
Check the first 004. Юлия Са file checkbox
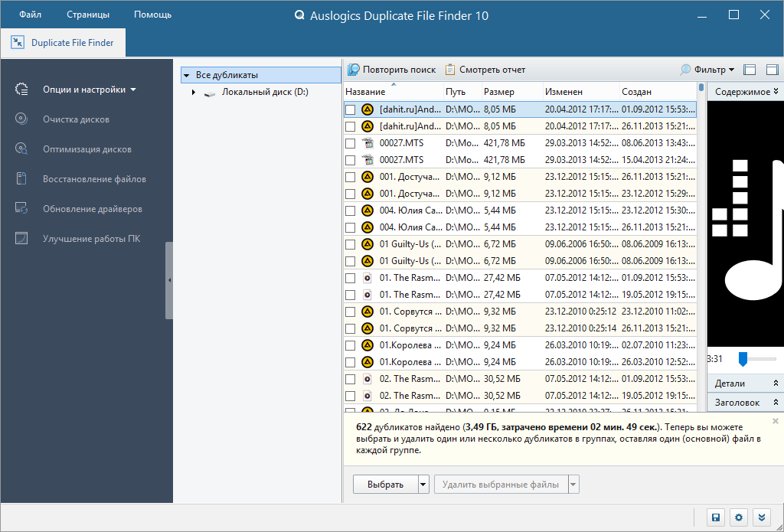(351, 211)
